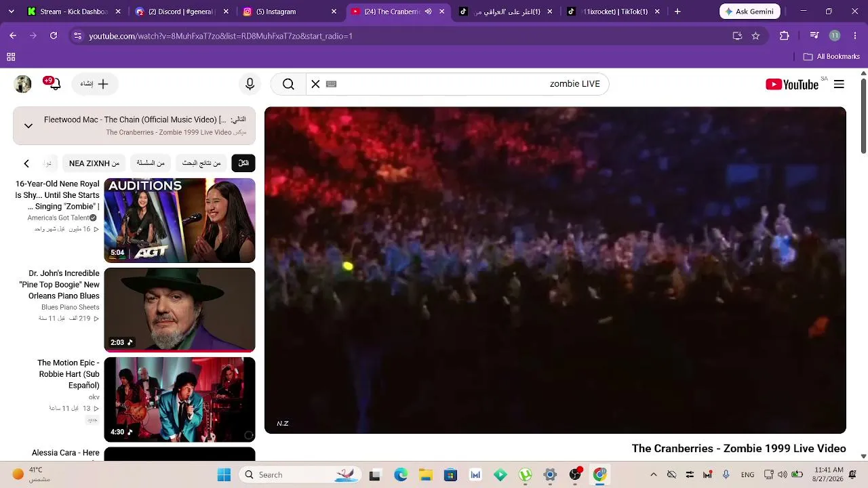
Task: Open the YouTube hamburger guide menu
Action: point(839,84)
